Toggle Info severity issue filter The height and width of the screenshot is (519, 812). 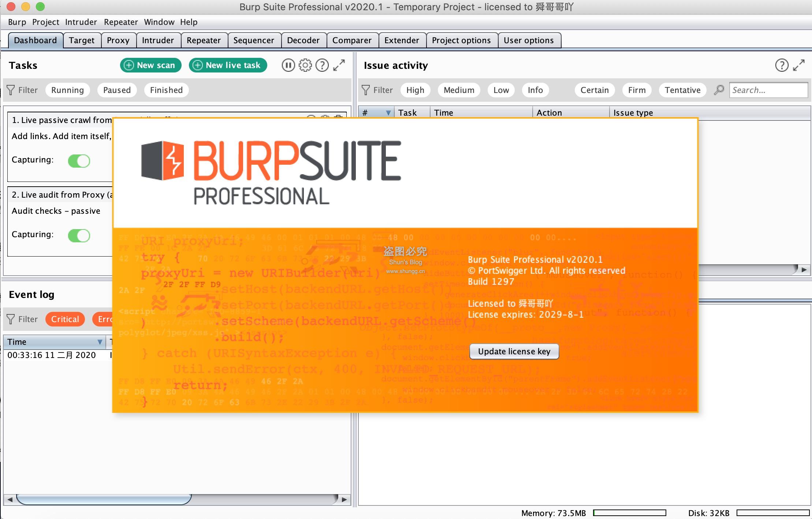(535, 90)
